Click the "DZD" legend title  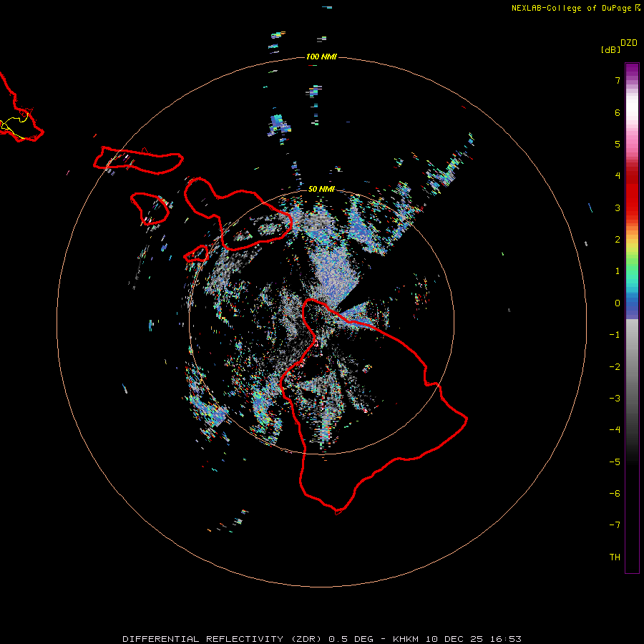[629, 43]
